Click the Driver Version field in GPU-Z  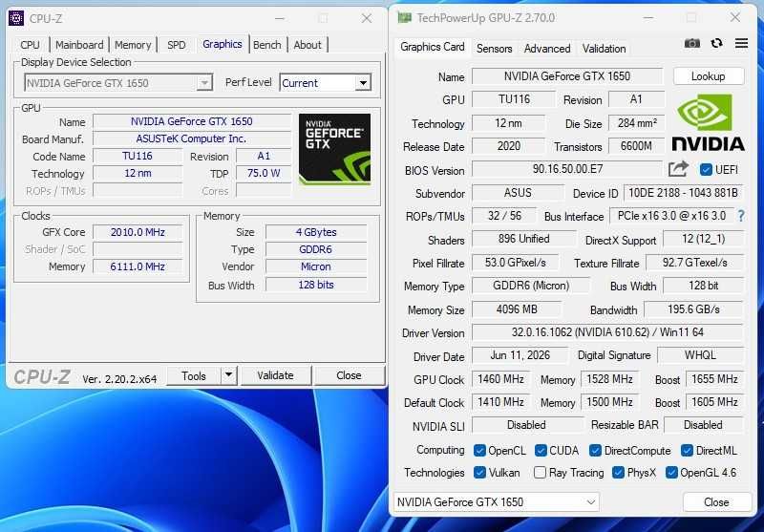pyautogui.click(x=607, y=332)
